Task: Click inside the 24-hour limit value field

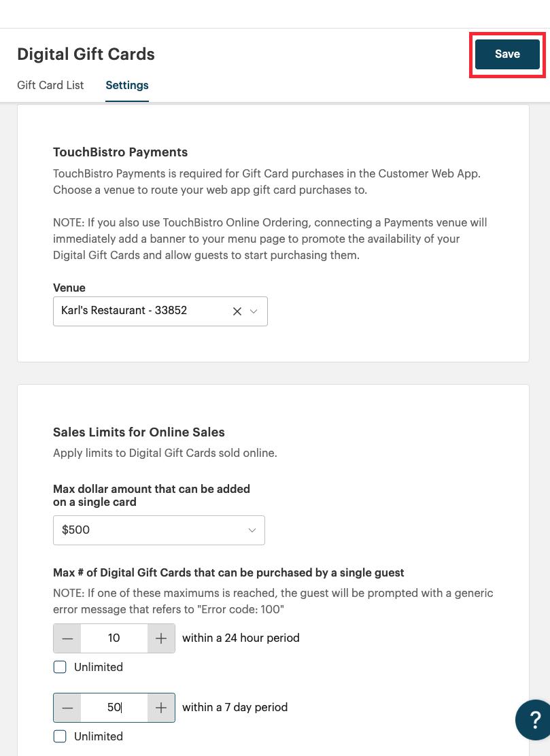Action: 114,638
